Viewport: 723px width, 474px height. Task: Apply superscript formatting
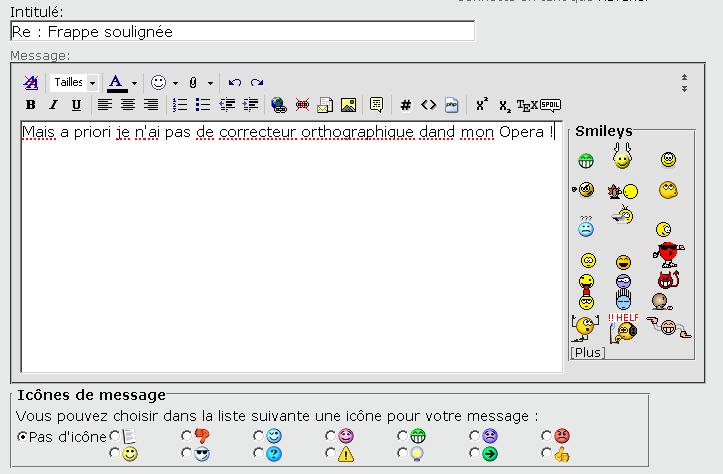pyautogui.click(x=482, y=105)
